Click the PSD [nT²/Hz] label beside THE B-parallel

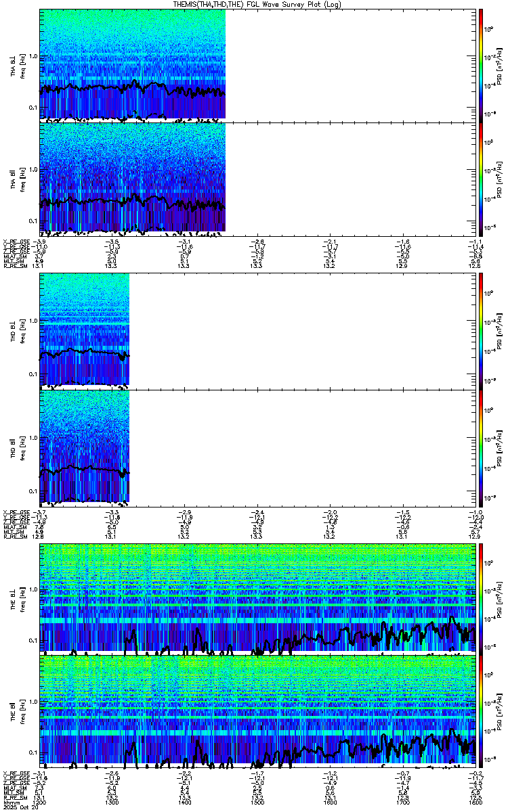tap(500, 710)
